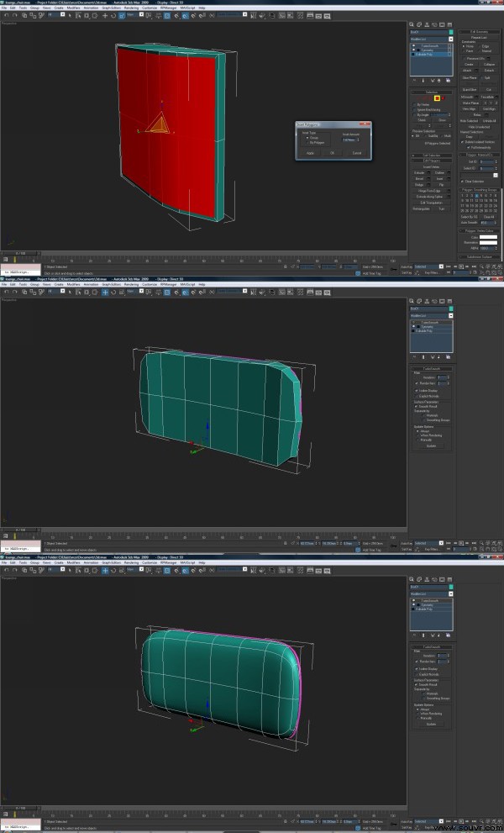The image size is (504, 833).
Task: Click the vertex Color white swatch
Action: tap(489, 237)
